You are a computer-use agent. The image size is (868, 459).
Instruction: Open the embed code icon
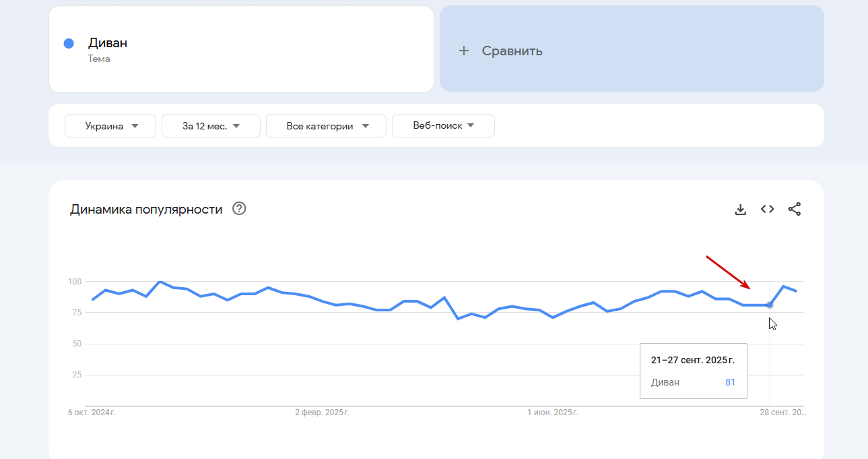(767, 209)
